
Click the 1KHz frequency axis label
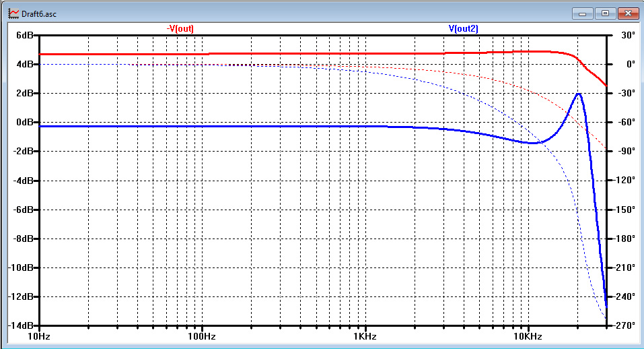[x=365, y=337]
